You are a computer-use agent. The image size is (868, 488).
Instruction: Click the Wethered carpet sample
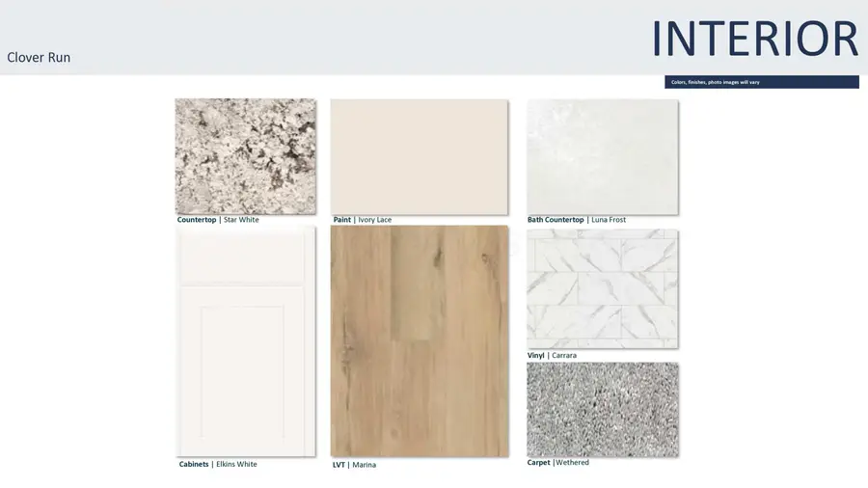(602, 410)
